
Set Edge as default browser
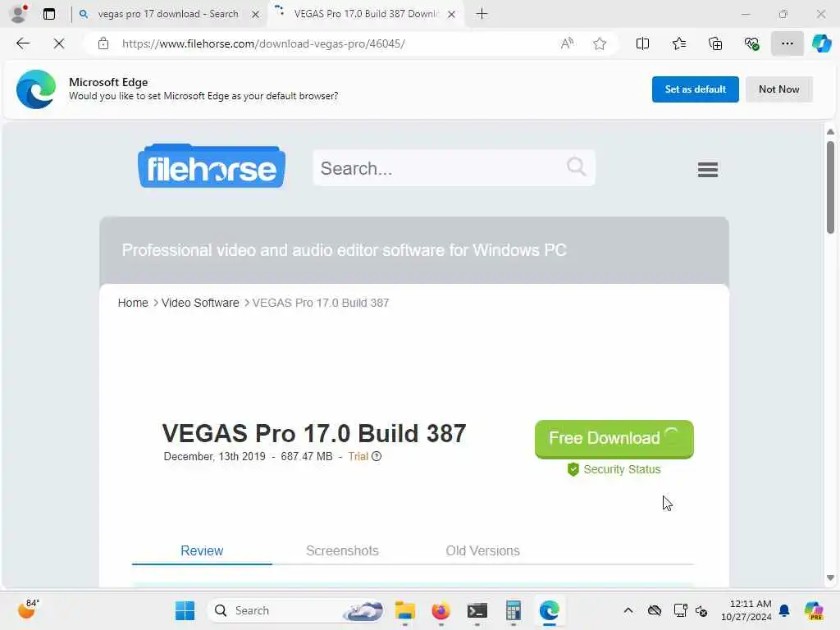coord(695,89)
